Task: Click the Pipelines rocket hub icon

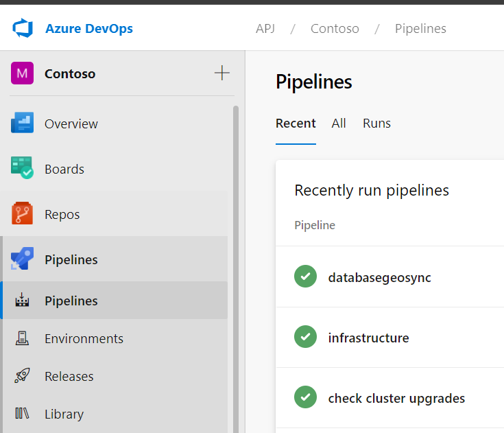Action: tap(22, 259)
